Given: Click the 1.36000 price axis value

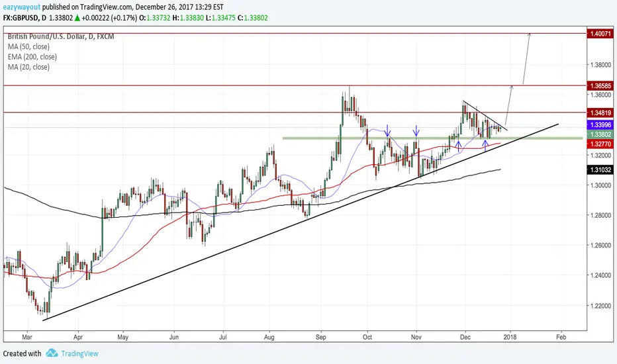Looking at the screenshot, I should click(x=600, y=95).
